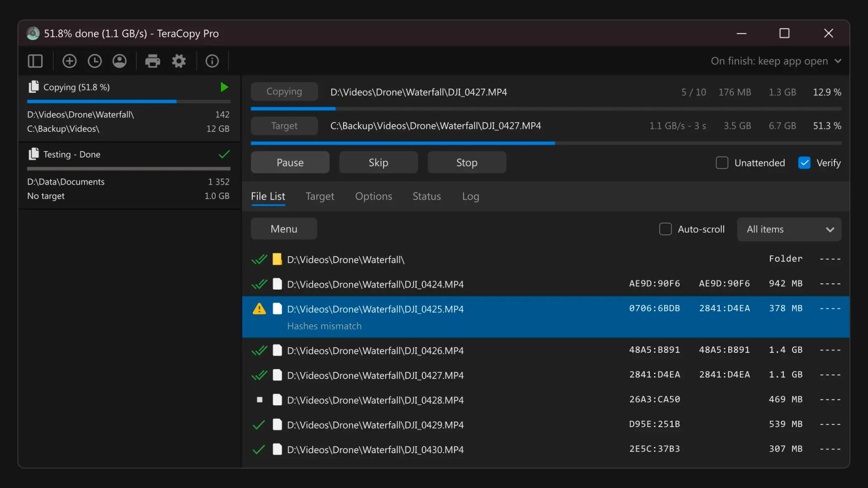The height and width of the screenshot is (488, 868).
Task: Switch to the Status tab
Action: pos(426,196)
